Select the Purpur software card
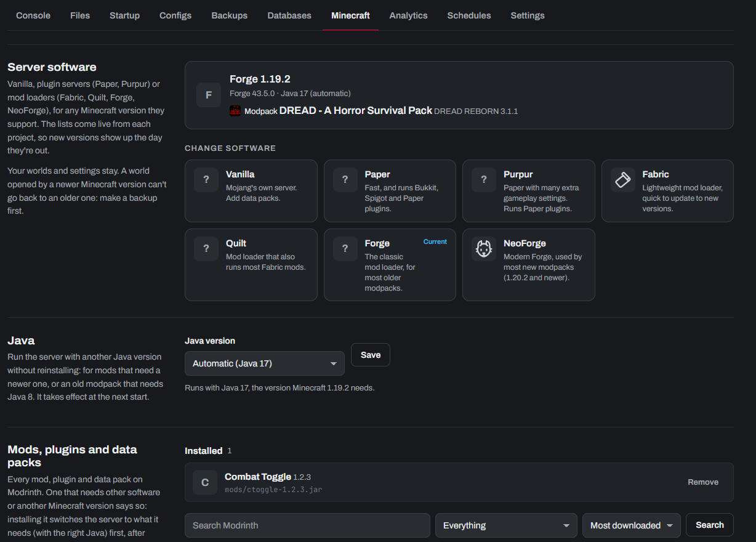Viewport: 756px width, 542px height. click(529, 191)
